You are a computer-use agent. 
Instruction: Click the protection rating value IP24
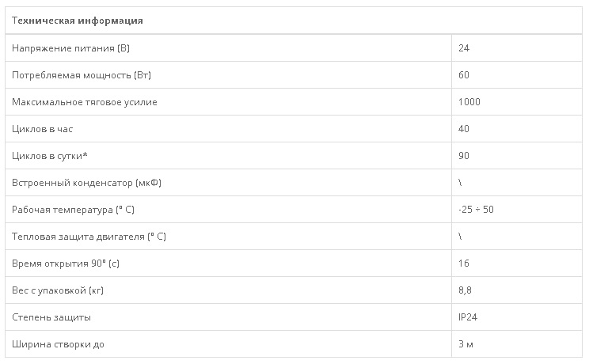pyautogui.click(x=467, y=317)
